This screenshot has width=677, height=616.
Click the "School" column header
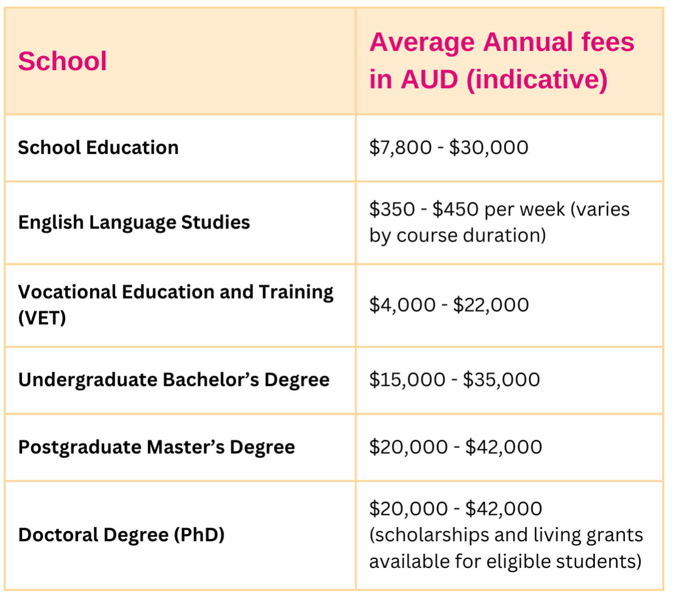click(62, 61)
